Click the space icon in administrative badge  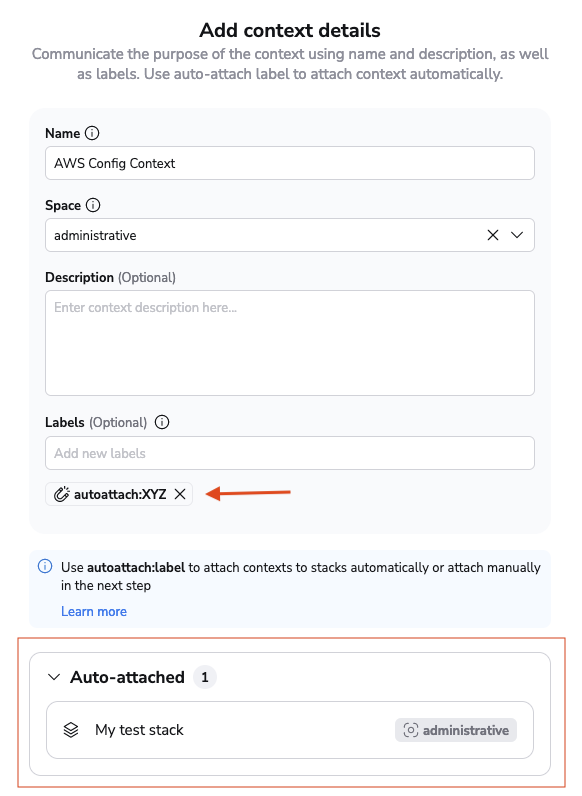(x=410, y=730)
